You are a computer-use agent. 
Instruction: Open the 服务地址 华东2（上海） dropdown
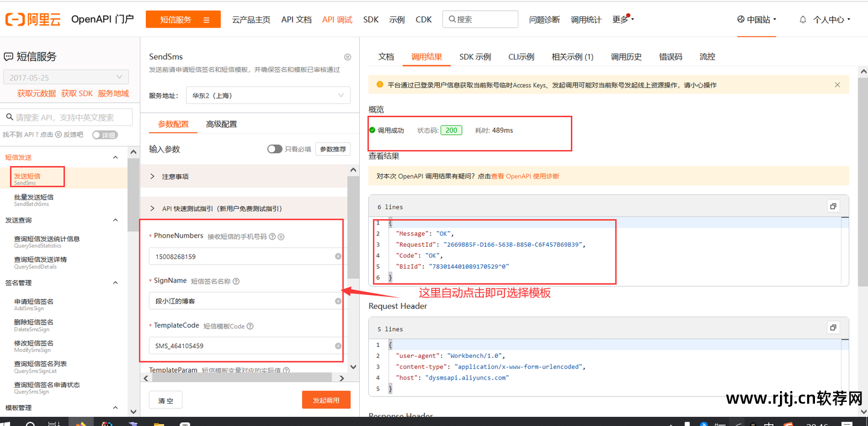point(268,95)
